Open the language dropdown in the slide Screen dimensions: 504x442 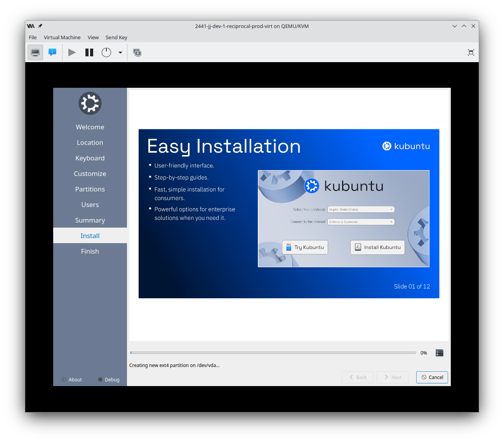[361, 209]
